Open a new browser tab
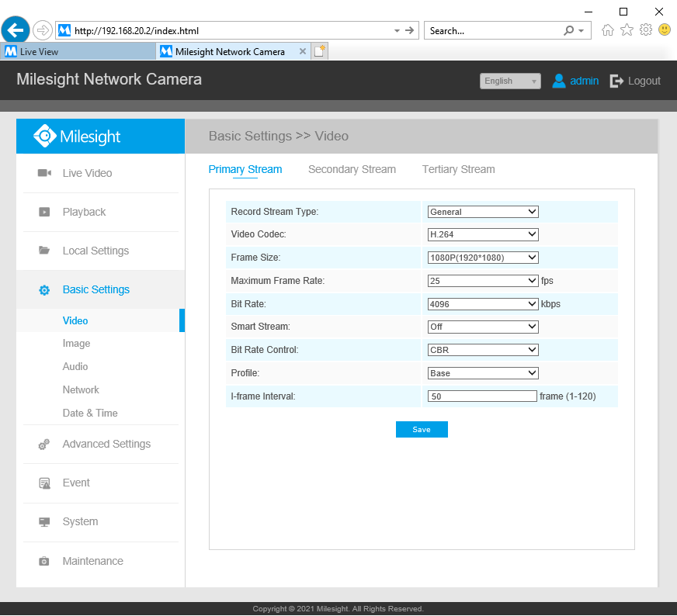The image size is (677, 616). pos(320,51)
